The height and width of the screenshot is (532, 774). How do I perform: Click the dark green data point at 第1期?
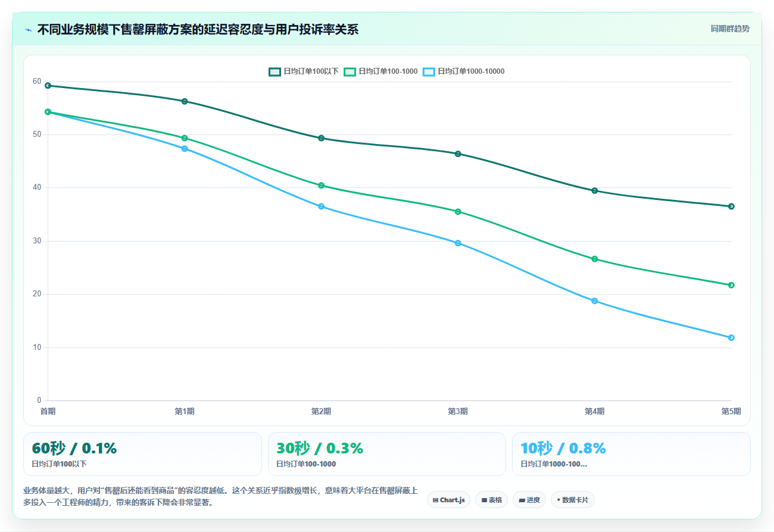tap(185, 101)
